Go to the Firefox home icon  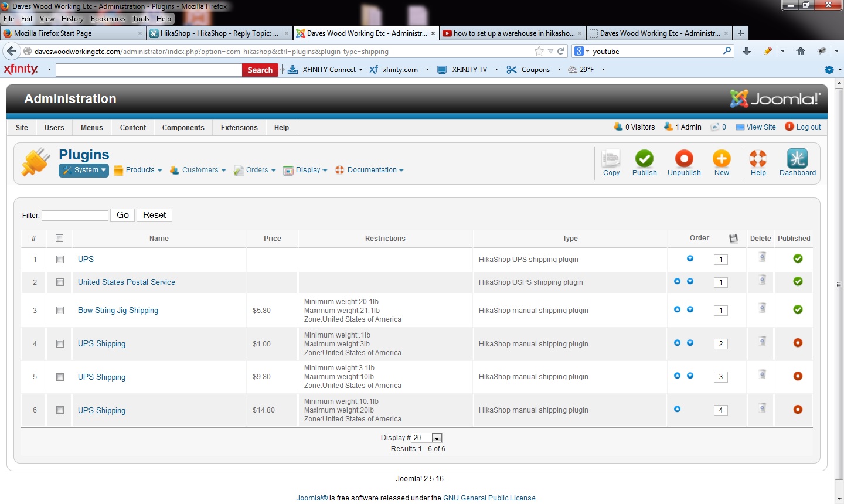(801, 51)
